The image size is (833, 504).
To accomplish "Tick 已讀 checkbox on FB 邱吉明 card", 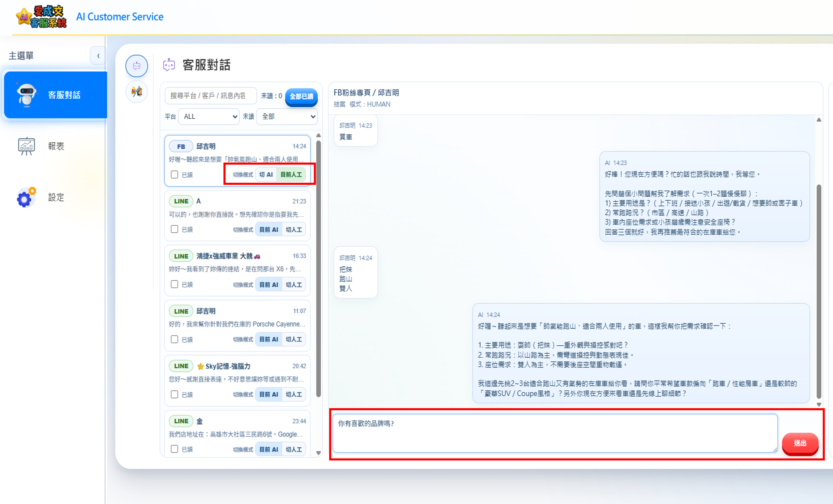I will point(174,175).
